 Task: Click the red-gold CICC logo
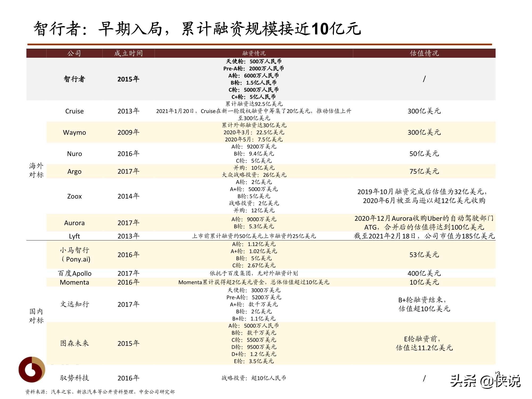pyautogui.click(x=32, y=370)
